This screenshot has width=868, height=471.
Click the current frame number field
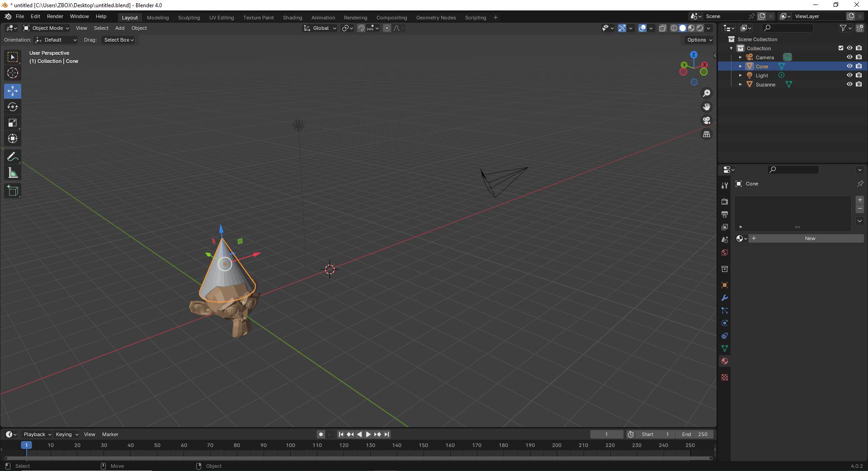607,434
